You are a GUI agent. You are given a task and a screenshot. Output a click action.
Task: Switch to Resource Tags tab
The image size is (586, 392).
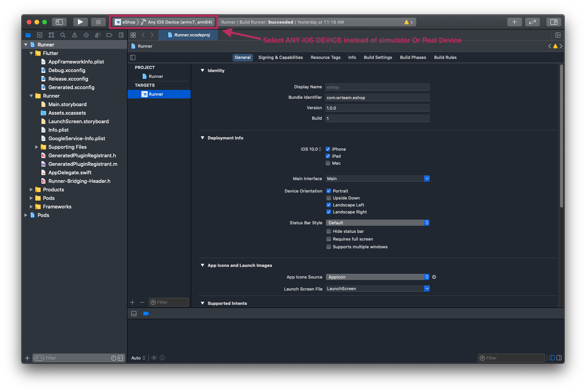point(326,57)
